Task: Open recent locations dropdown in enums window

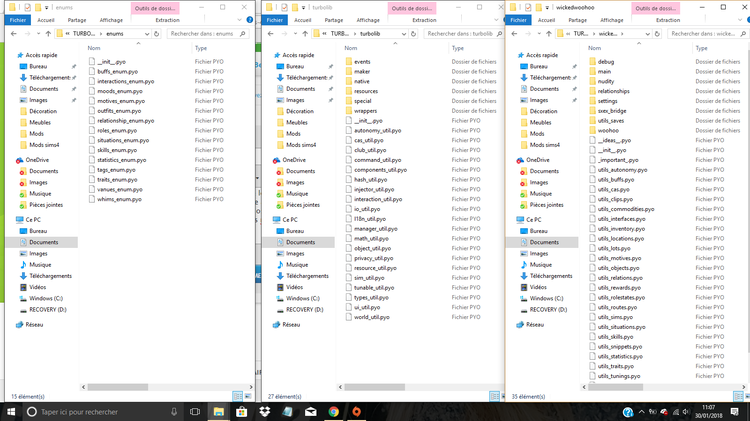Action: coord(38,33)
